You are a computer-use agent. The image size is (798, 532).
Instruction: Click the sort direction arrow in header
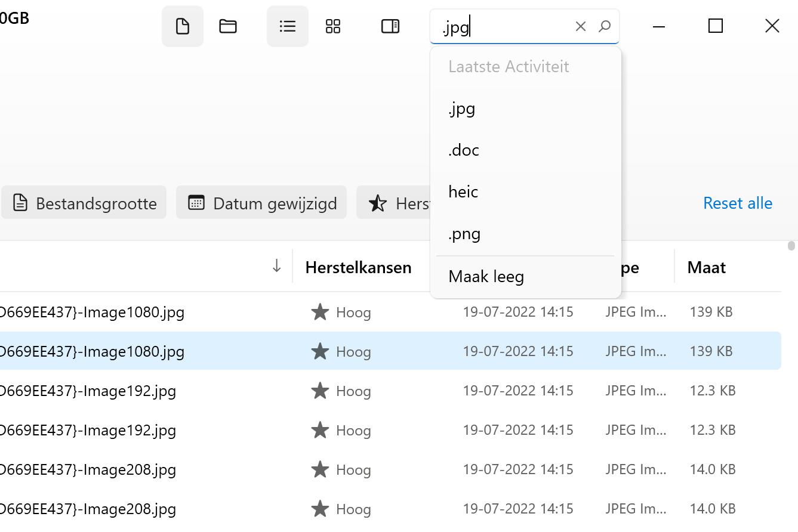276,266
